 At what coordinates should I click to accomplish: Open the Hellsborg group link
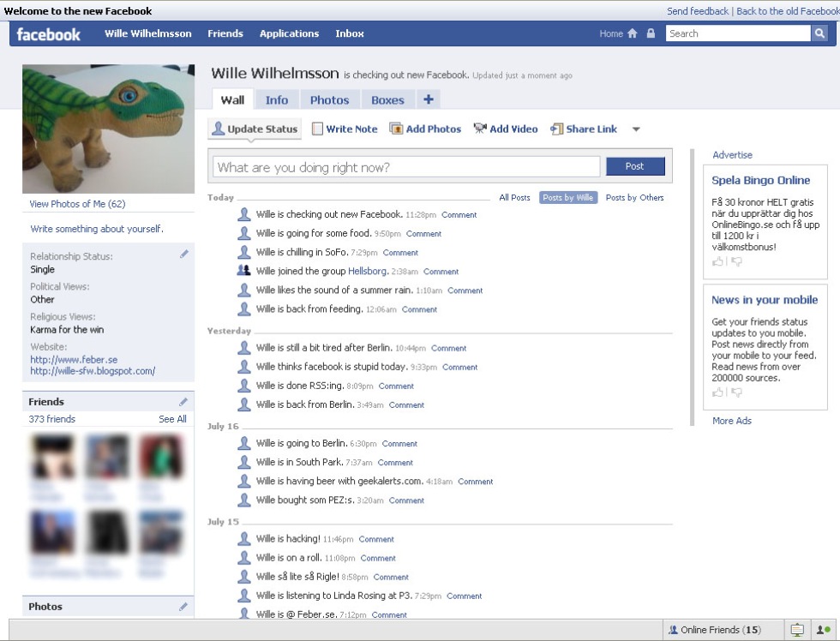[369, 271]
